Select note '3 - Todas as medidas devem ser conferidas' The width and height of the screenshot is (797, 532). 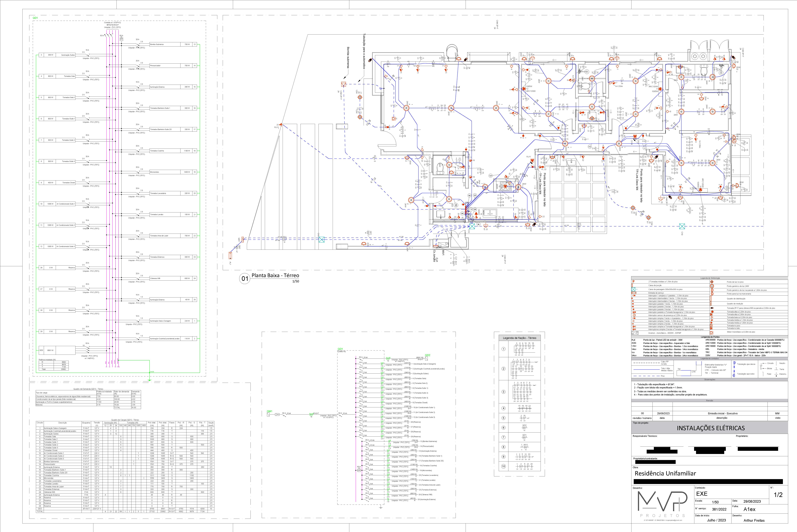pos(660,392)
